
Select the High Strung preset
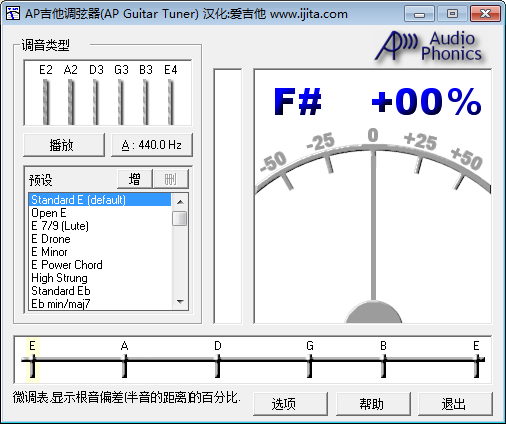click(x=100, y=278)
